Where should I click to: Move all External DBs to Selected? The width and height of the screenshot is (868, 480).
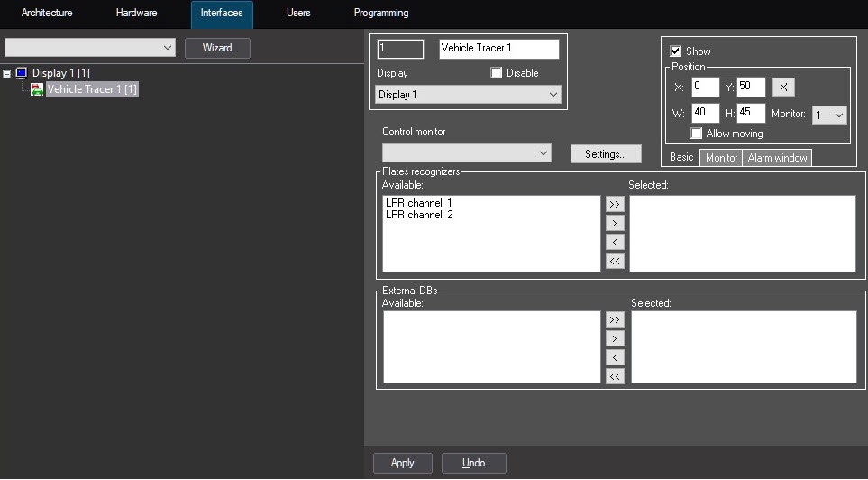[615, 319]
